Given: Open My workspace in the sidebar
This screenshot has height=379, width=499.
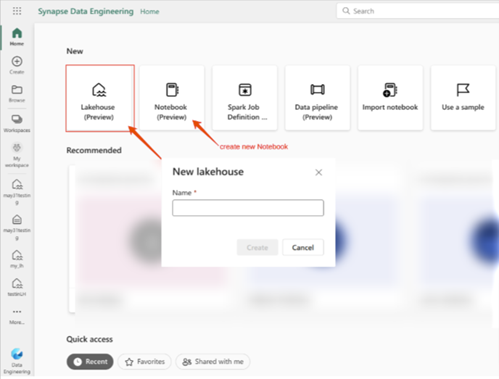Looking at the screenshot, I should 17,155.
